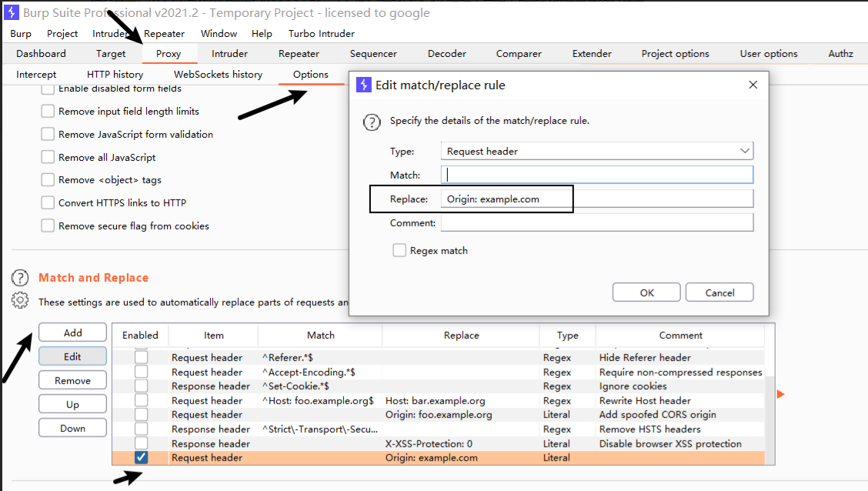Switch to the Target tab
This screenshot has height=491, width=868.
pyautogui.click(x=111, y=54)
